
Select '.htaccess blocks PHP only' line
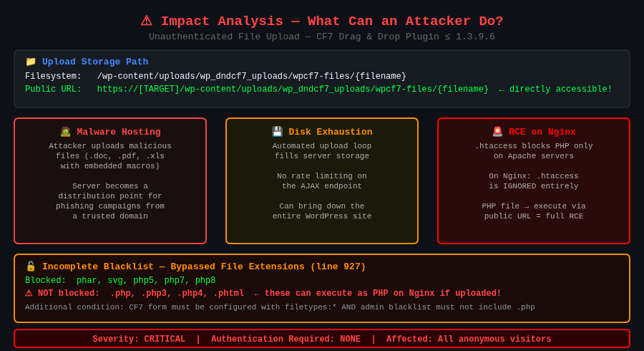coord(534,146)
